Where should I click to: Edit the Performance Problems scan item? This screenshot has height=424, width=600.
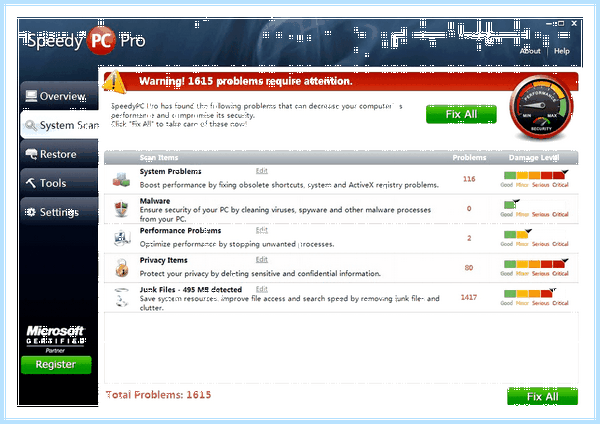click(x=262, y=230)
